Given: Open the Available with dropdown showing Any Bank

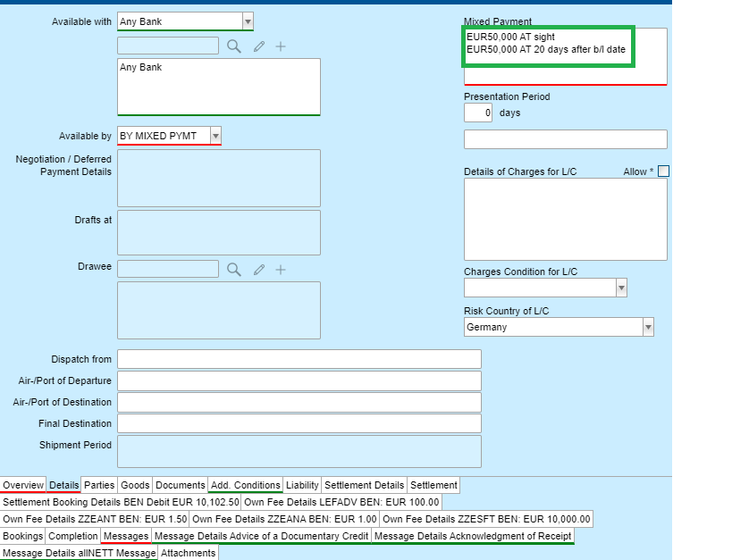Looking at the screenshot, I should click(x=248, y=21).
